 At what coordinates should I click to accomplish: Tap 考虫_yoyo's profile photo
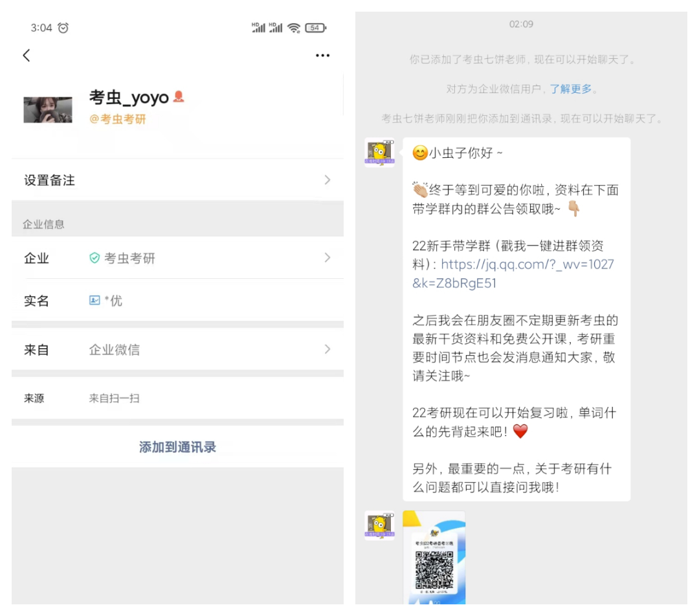pos(48,109)
